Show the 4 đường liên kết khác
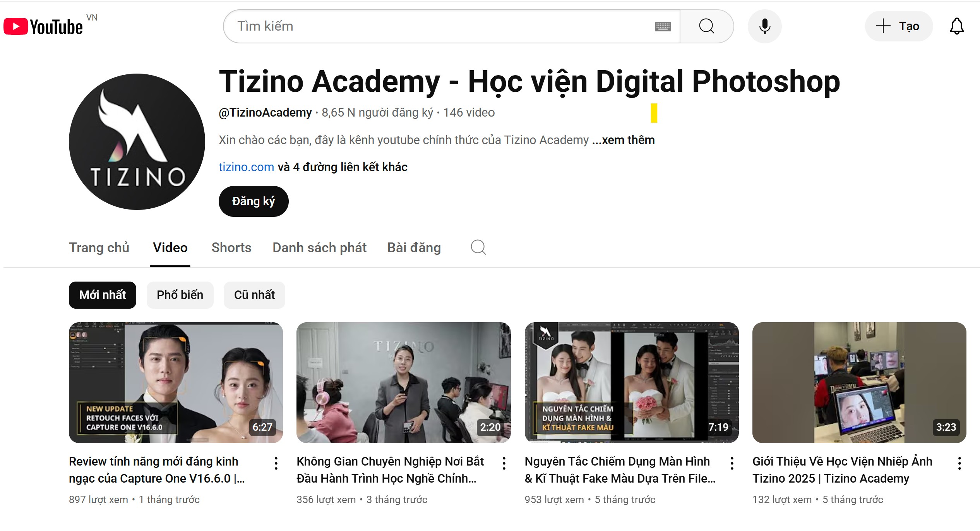The height and width of the screenshot is (531, 980). [x=343, y=167]
